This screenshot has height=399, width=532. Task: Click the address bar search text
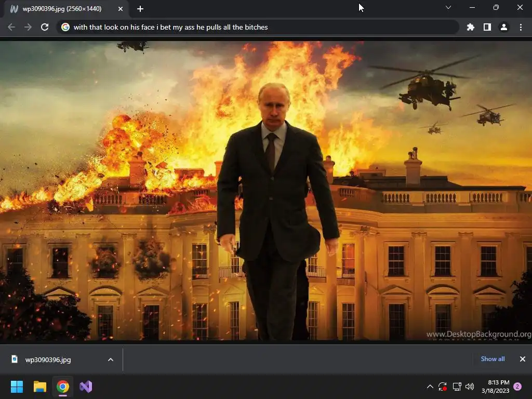[170, 27]
